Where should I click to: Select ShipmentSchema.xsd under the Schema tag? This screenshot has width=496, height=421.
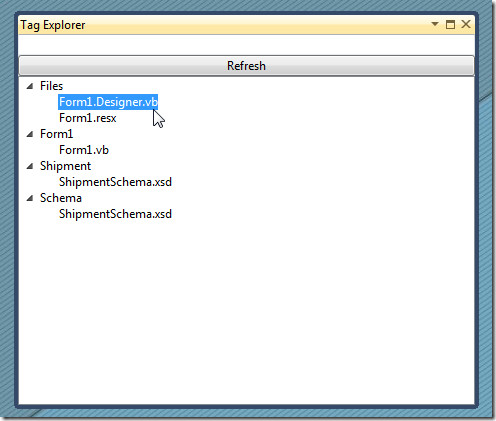click(x=115, y=214)
